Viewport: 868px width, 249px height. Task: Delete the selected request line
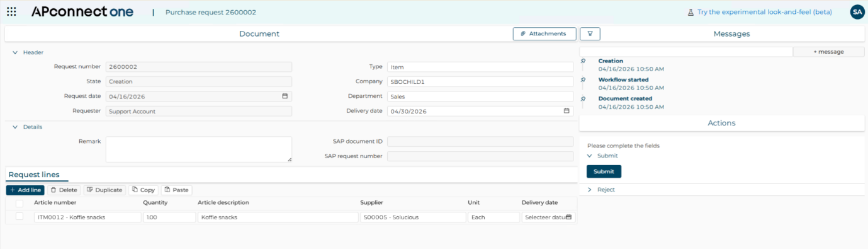pos(64,190)
